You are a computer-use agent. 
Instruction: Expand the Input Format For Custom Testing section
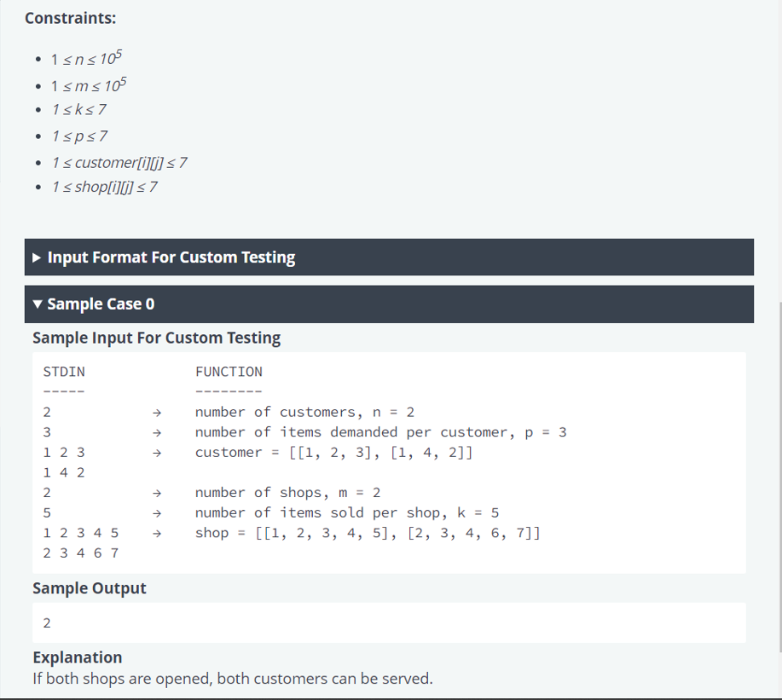[x=171, y=257]
